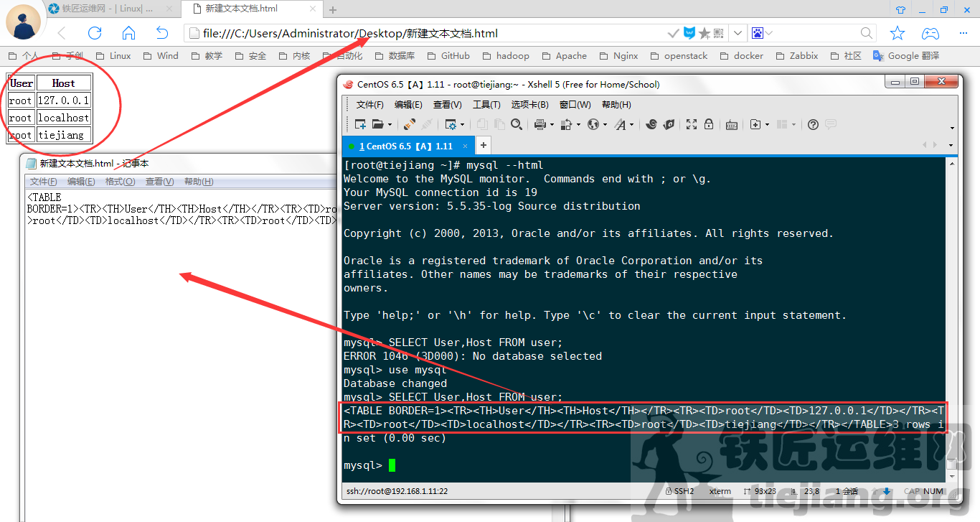Click the tiejiang table cell

[x=63, y=135]
